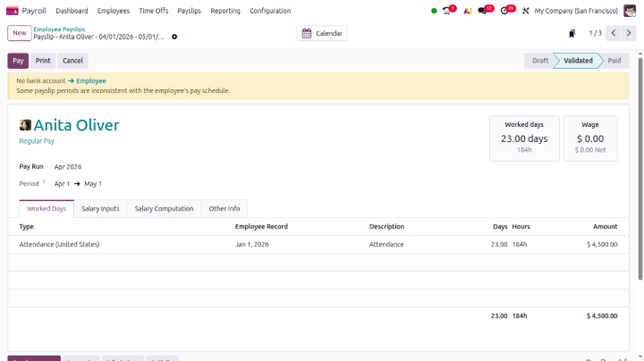The width and height of the screenshot is (644, 361).
Task: Open the Salary Computation tab
Action: coord(164,209)
